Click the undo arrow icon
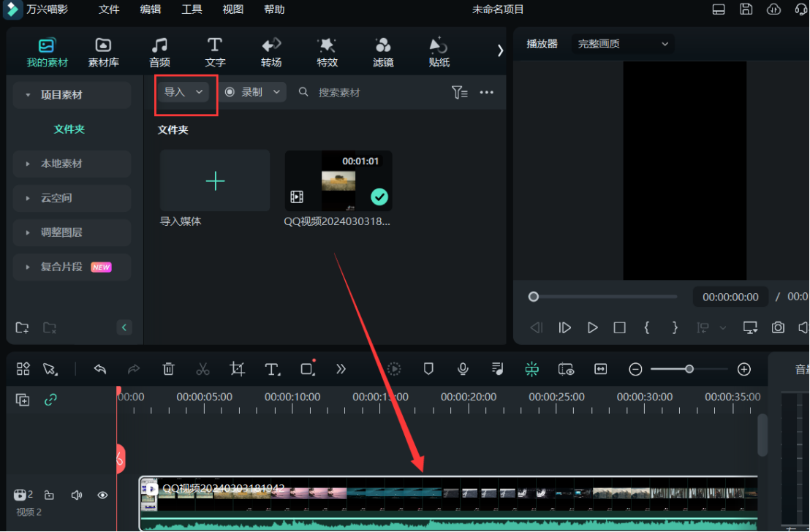 [x=100, y=369]
